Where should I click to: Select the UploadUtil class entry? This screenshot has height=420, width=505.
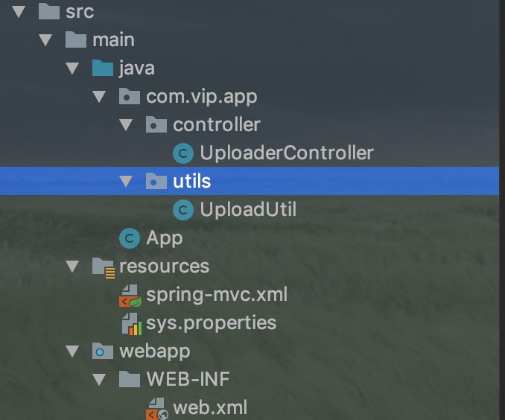248,209
